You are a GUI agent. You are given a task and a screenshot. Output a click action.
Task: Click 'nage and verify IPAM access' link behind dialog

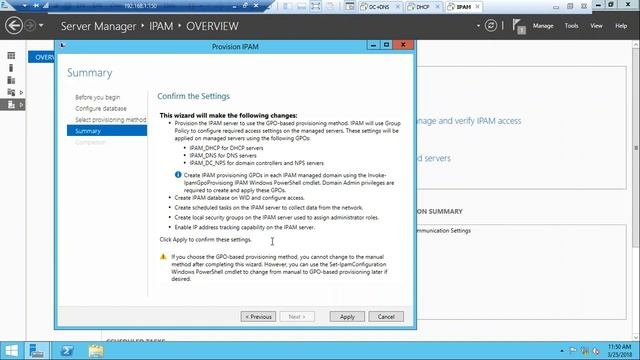pyautogui.click(x=469, y=121)
